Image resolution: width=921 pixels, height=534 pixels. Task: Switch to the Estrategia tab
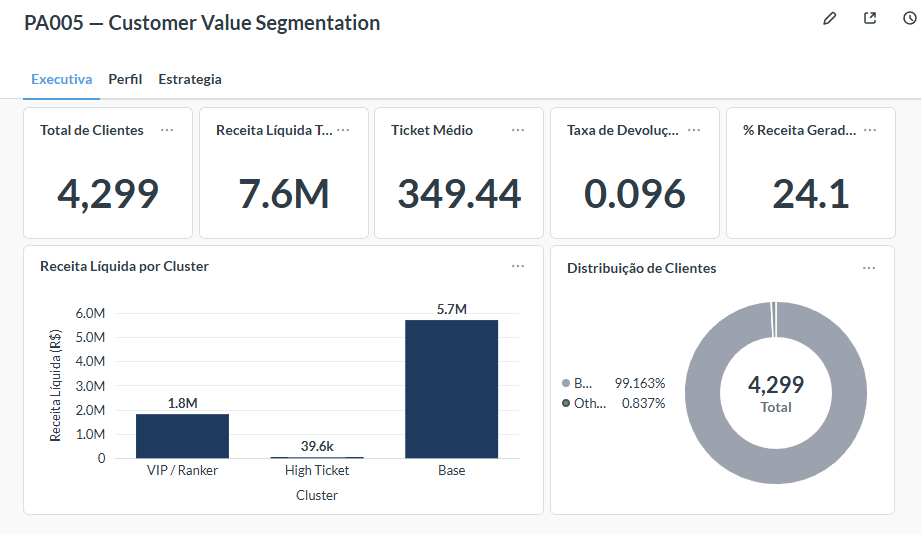pos(190,79)
